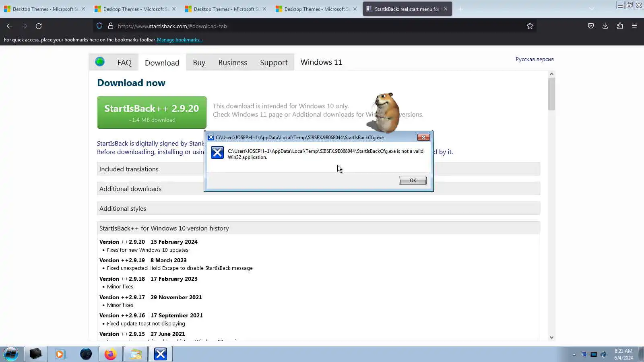Click the Download now heading
Screen dimensions: 644x362
tap(131, 83)
